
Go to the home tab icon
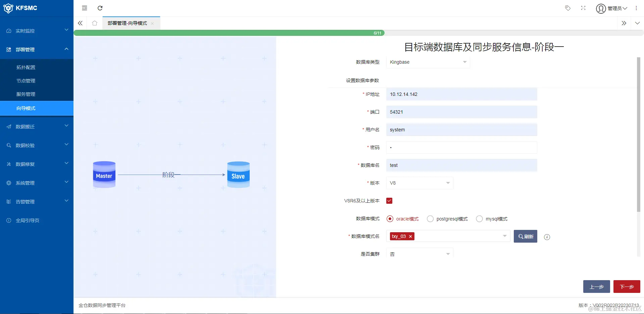[x=95, y=23]
